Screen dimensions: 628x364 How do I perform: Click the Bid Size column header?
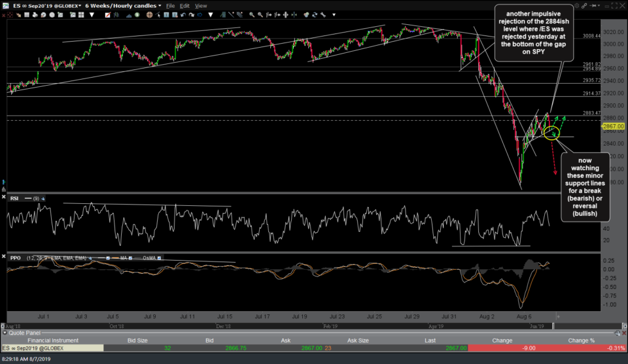coord(137,340)
